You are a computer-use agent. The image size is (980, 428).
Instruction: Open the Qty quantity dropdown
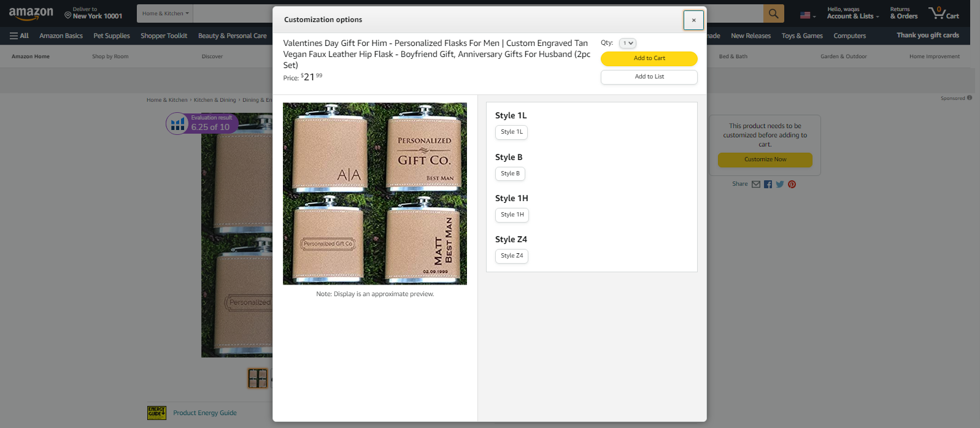(628, 43)
